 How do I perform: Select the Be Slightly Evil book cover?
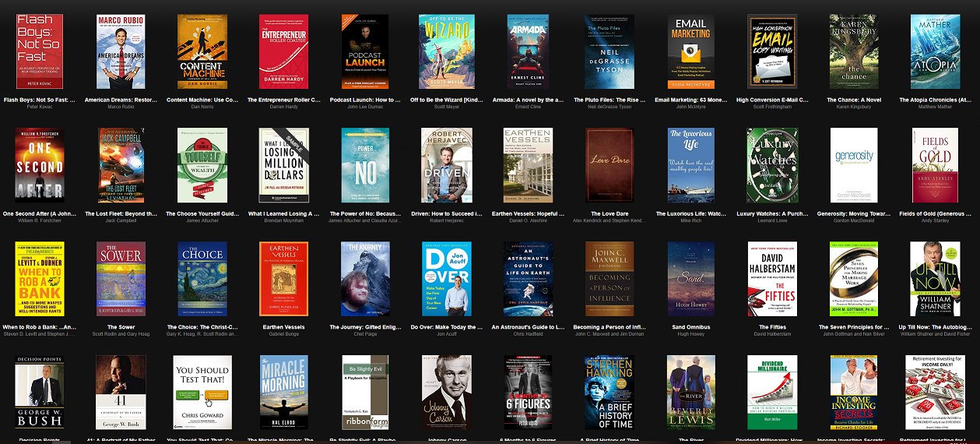(x=365, y=393)
